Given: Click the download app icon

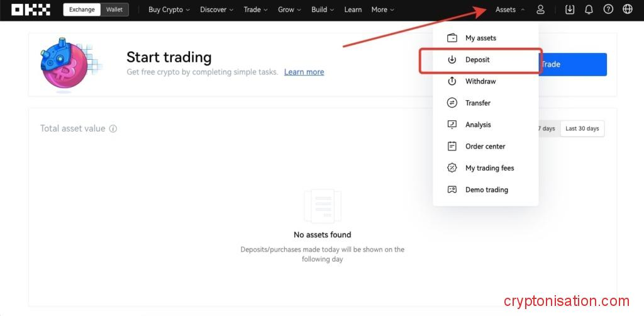Looking at the screenshot, I should point(570,10).
